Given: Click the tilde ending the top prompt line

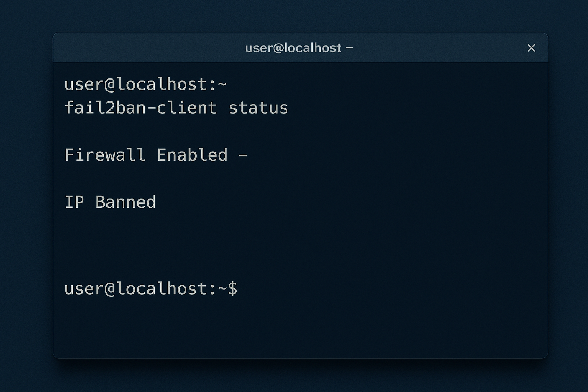Looking at the screenshot, I should pyautogui.click(x=222, y=84).
